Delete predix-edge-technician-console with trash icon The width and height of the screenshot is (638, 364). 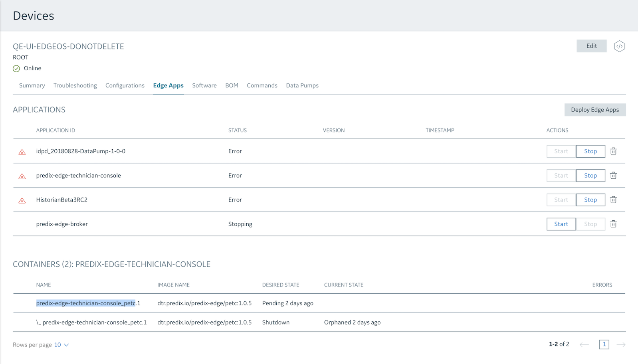(614, 176)
